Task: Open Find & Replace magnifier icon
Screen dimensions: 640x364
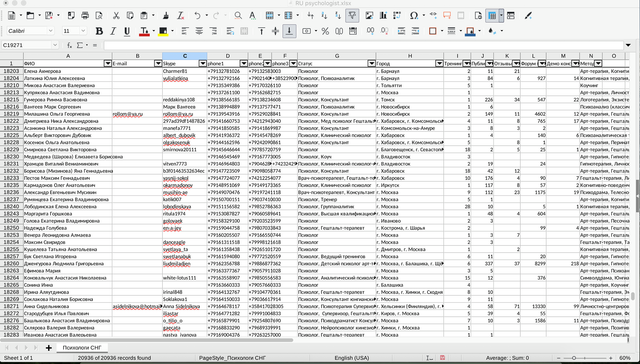Action: (x=238, y=16)
